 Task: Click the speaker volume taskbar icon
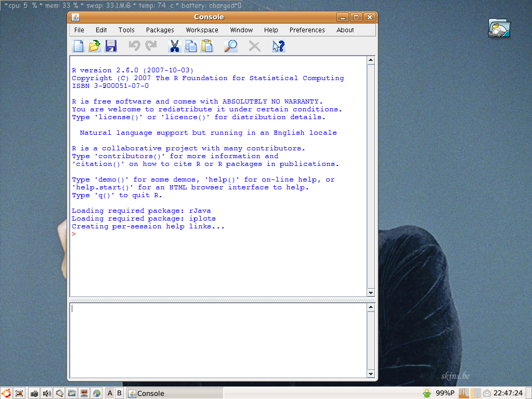tap(47, 393)
